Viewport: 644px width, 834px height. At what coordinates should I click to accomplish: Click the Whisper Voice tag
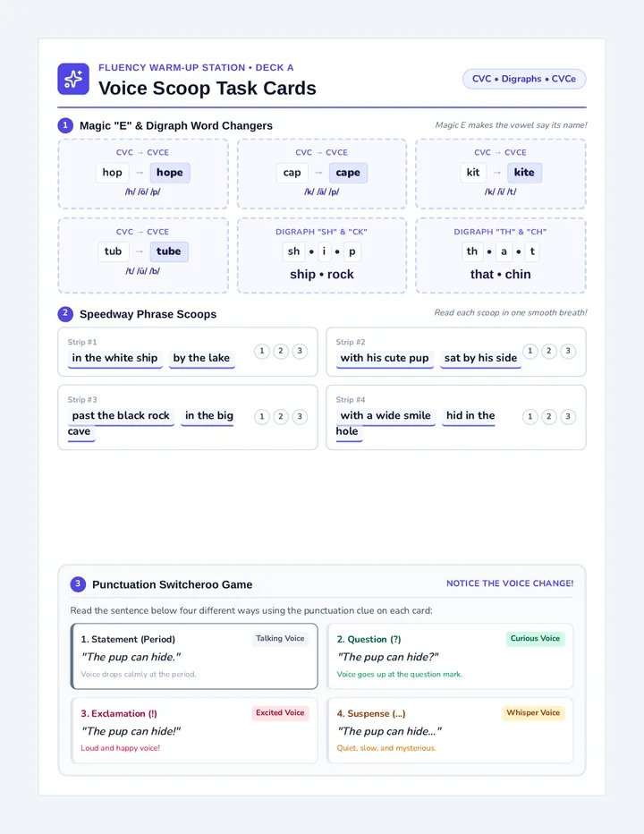[533, 712]
